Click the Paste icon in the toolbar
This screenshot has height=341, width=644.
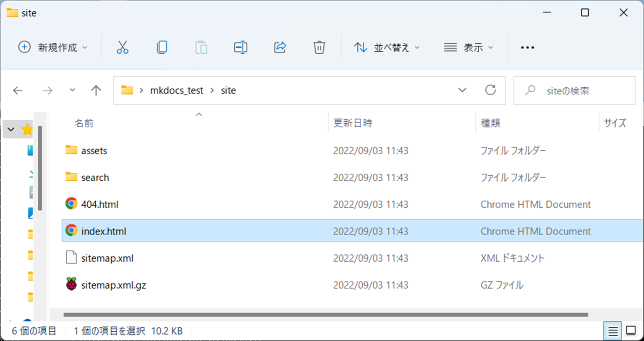tap(201, 47)
